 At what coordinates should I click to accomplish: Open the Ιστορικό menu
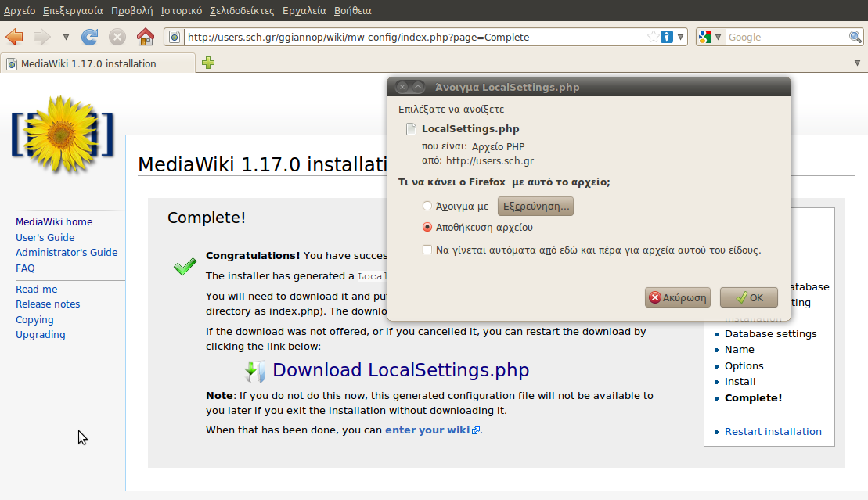coord(182,10)
